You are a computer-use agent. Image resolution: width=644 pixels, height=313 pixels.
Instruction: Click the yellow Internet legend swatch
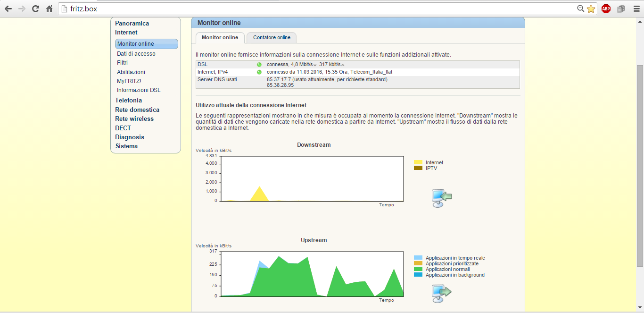click(418, 162)
